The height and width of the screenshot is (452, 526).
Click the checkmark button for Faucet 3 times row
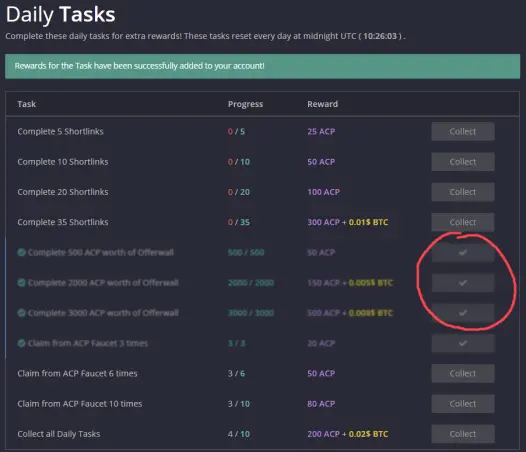click(463, 343)
